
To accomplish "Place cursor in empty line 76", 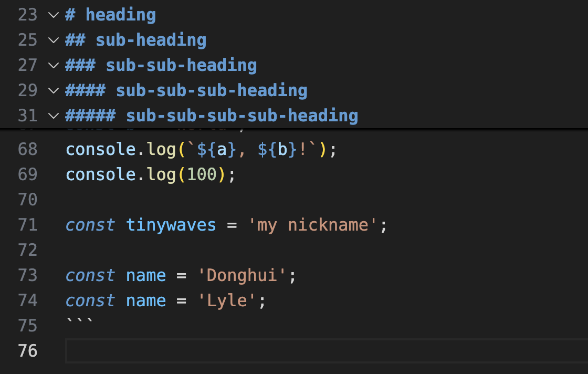I will click(x=315, y=351).
